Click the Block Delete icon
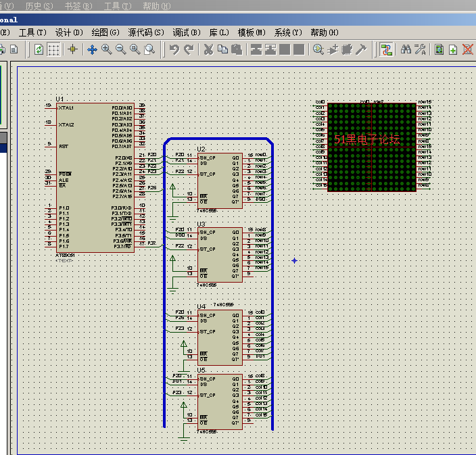Screen dimensions: 476x455 (x=299, y=49)
